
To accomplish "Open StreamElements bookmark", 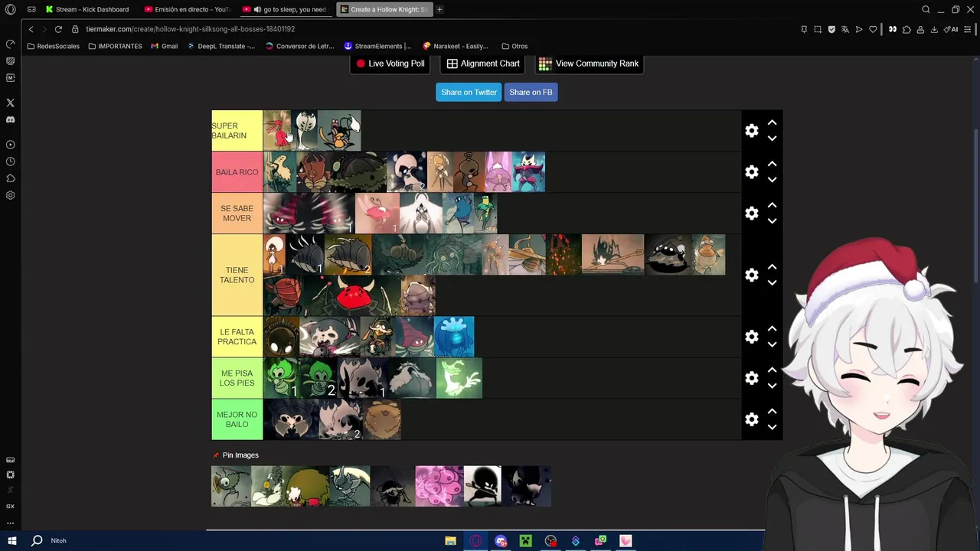I will point(377,46).
